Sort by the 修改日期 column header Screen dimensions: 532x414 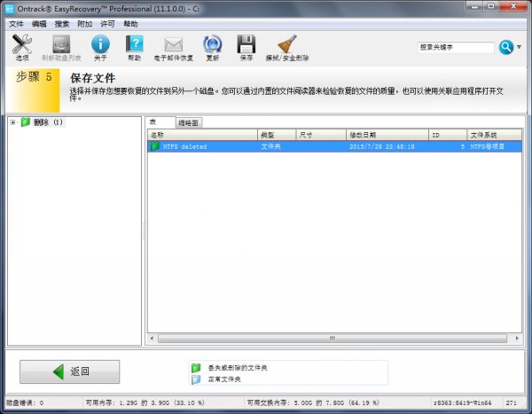pyautogui.click(x=387, y=135)
